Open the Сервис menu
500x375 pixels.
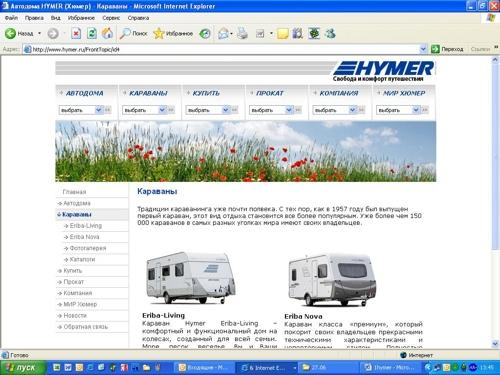click(x=111, y=18)
